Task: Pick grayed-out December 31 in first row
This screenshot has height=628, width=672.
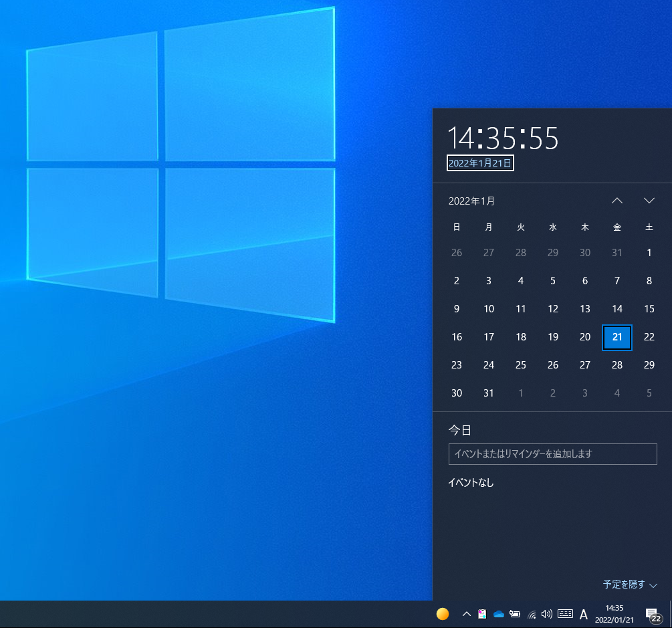Action: (x=617, y=253)
